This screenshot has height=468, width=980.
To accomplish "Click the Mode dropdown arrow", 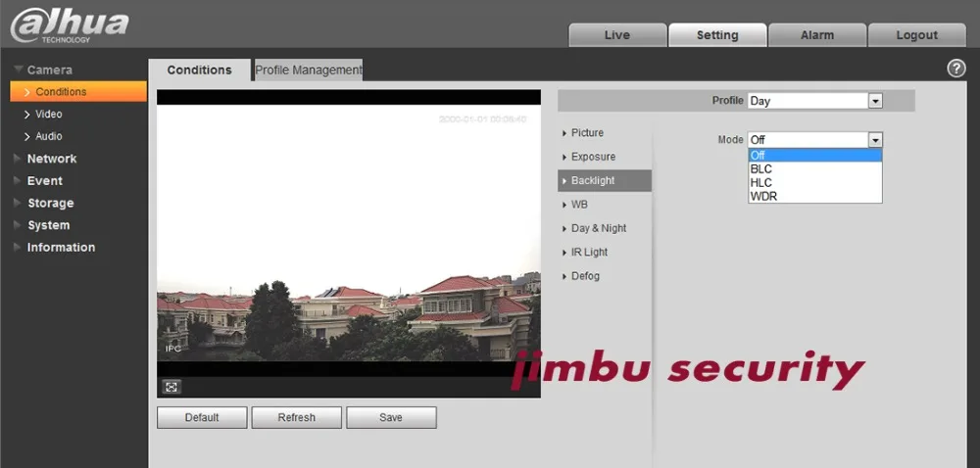I will click(x=875, y=140).
